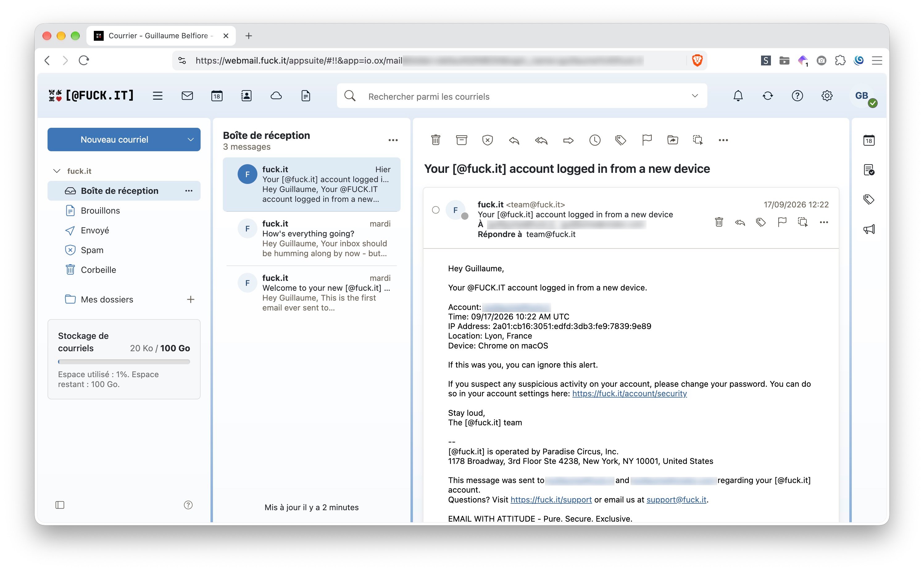The height and width of the screenshot is (571, 924).
Task: Open announcements megaphone icon in right side bar
Action: [x=869, y=229]
